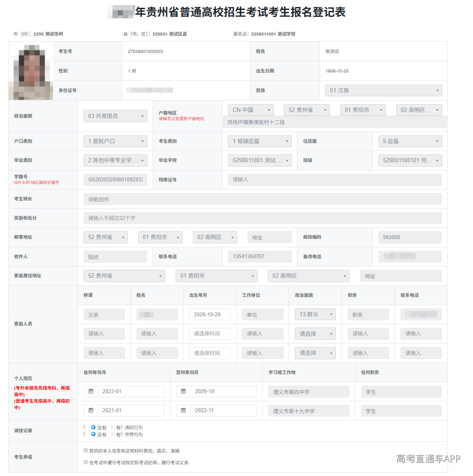Viewport: 473px width, 476px height.
Task: Open 邮寄地址 province dropdown 52 贵州省
Action: [x=106, y=237]
